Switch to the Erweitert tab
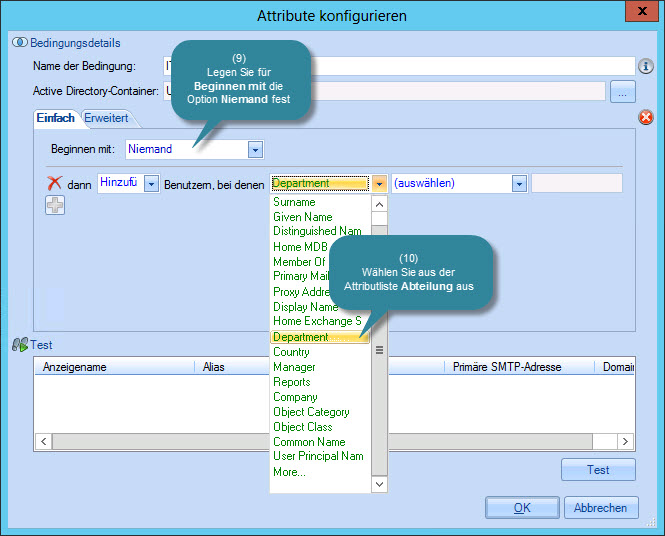 (x=106, y=118)
